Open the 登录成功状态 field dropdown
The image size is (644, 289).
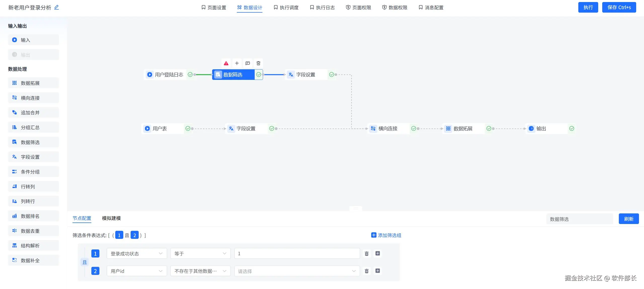tap(137, 253)
